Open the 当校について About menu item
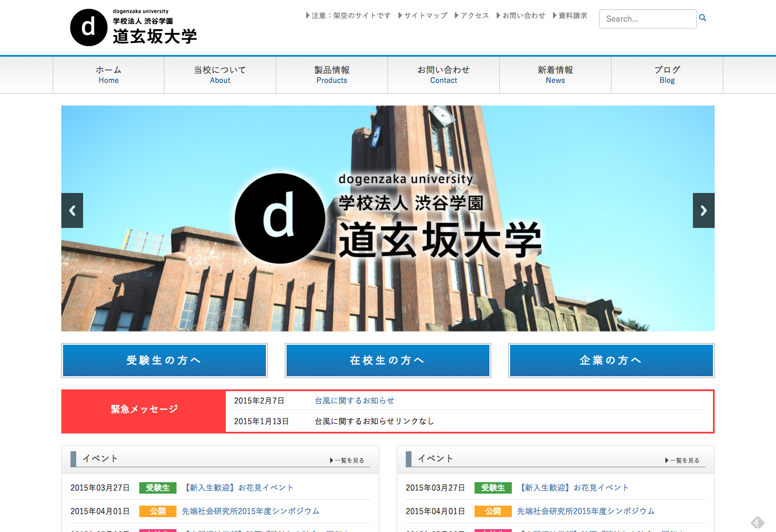Image resolution: width=776 pixels, height=532 pixels. point(220,75)
